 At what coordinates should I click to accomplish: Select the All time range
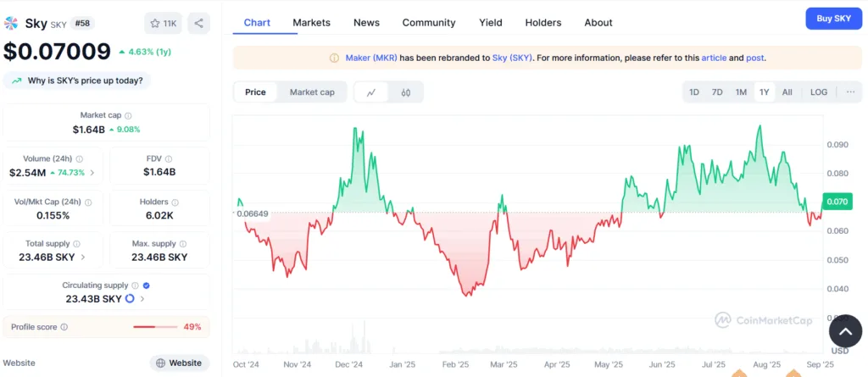tap(787, 92)
